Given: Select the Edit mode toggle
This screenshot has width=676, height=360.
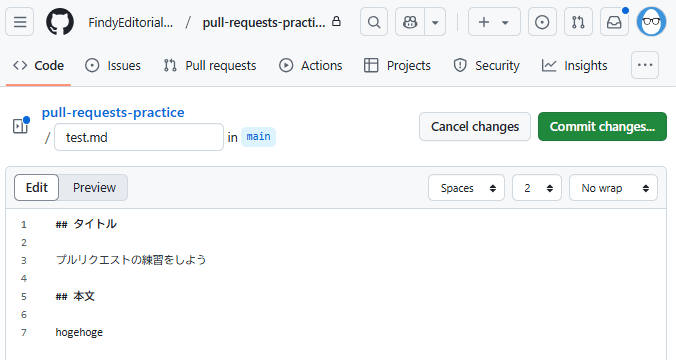Looking at the screenshot, I should pos(37,188).
